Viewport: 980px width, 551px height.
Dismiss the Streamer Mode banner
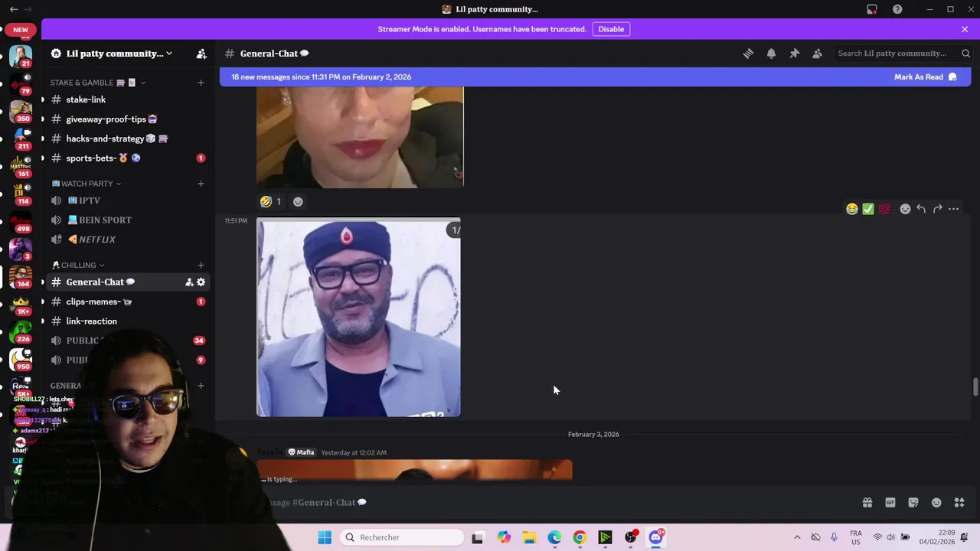pyautogui.click(x=965, y=29)
